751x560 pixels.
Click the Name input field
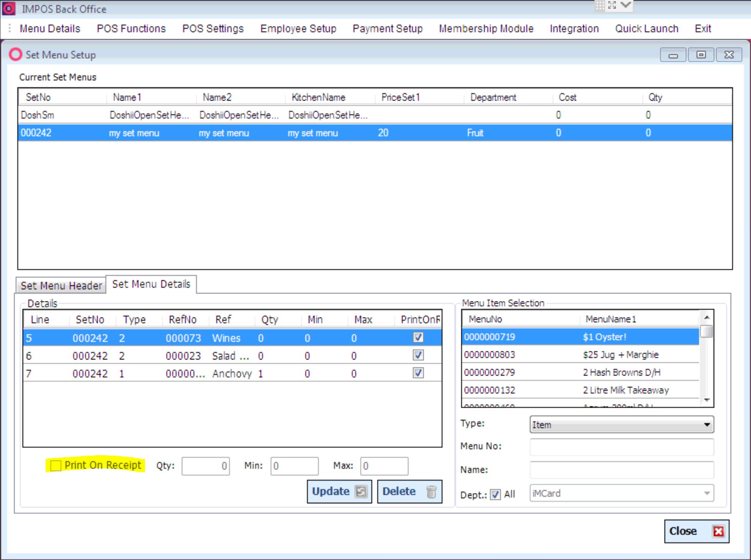(x=622, y=470)
